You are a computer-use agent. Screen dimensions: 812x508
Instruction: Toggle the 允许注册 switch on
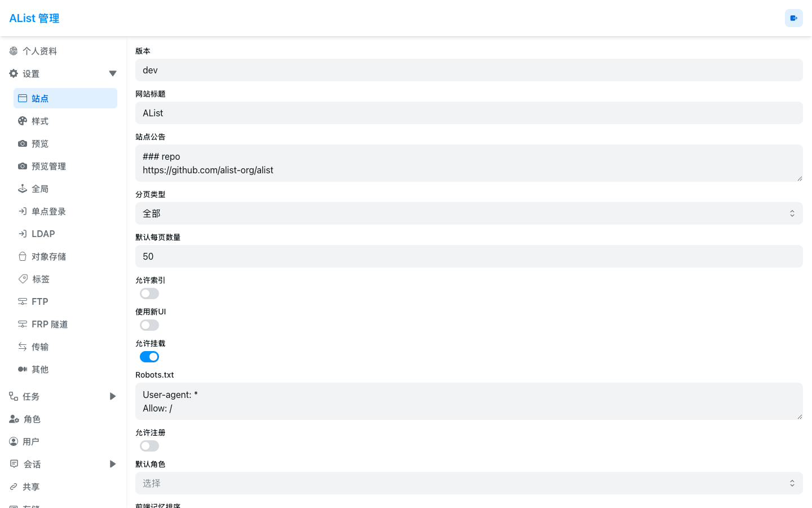149,446
